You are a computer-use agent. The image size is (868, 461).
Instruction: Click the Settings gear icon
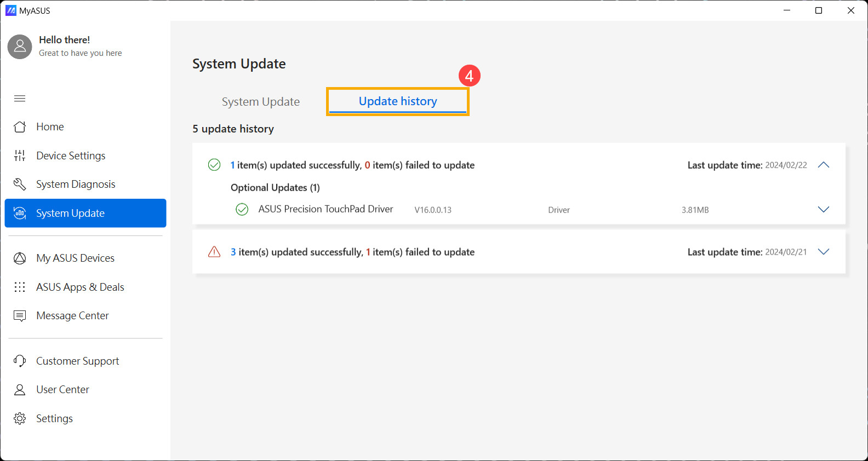point(20,418)
